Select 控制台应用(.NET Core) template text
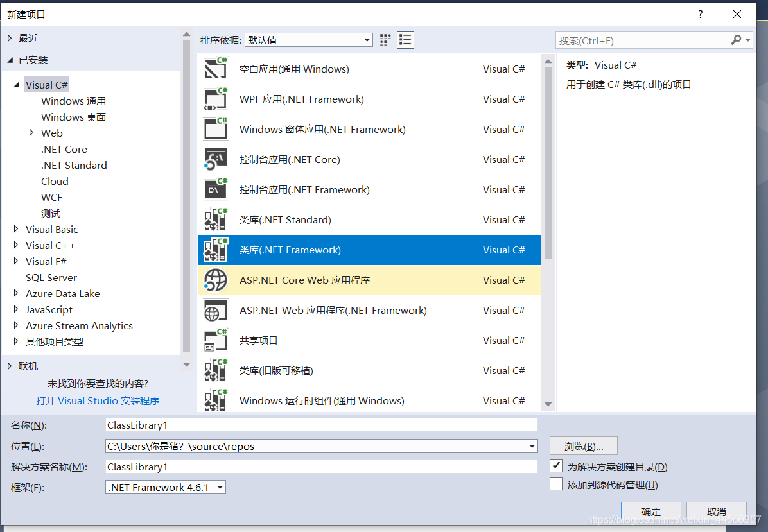 [290, 160]
